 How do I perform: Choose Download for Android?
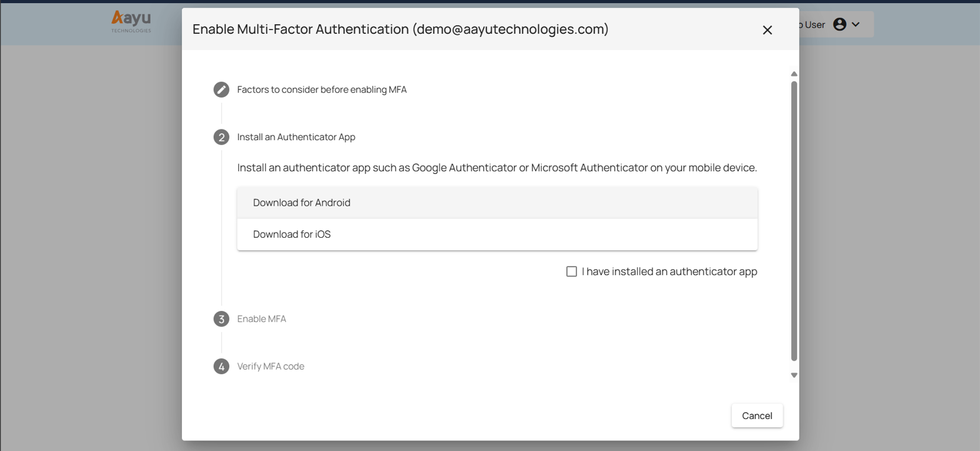click(x=497, y=203)
